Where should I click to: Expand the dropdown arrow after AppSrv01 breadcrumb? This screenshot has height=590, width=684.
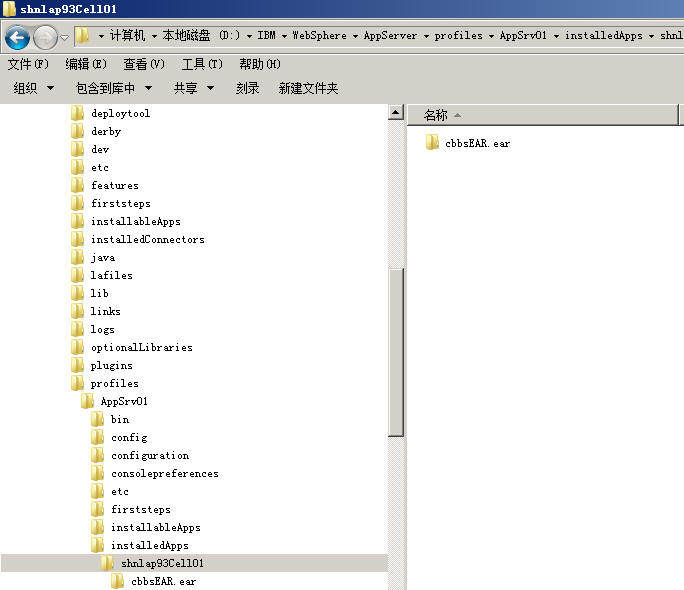point(556,36)
